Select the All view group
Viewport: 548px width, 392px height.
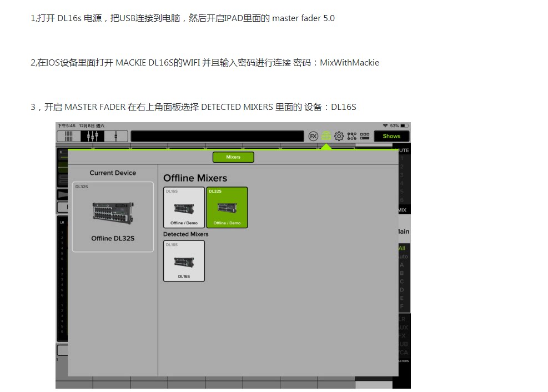point(403,248)
